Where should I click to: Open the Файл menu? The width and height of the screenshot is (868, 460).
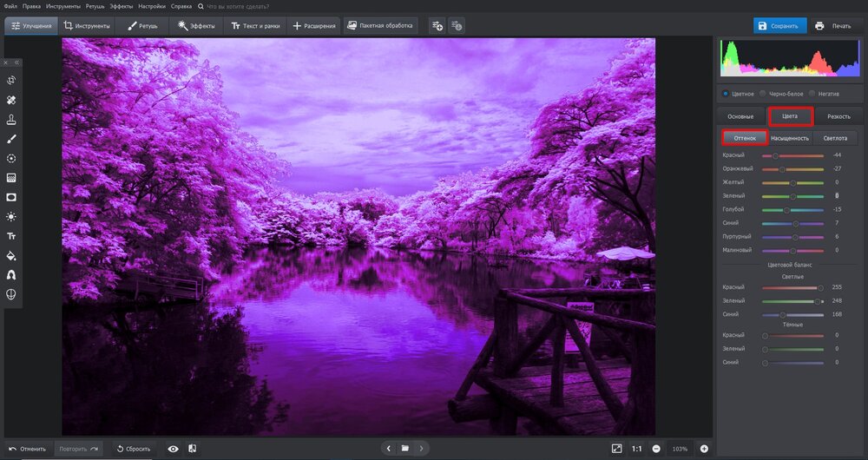[10, 6]
